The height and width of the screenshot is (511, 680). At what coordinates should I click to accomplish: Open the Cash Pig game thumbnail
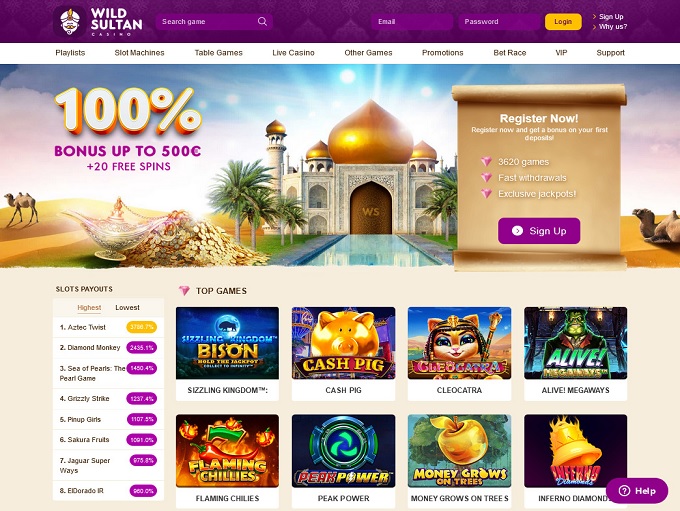[x=343, y=343]
